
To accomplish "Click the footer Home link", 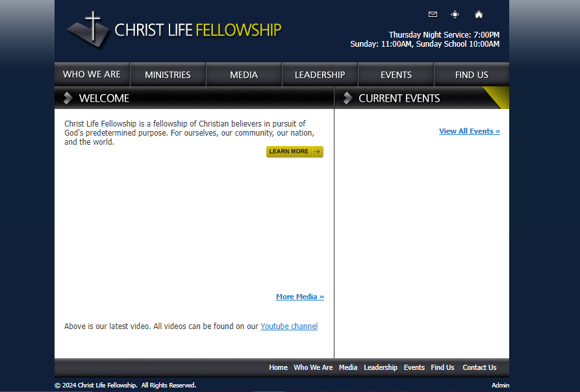I will [x=278, y=367].
